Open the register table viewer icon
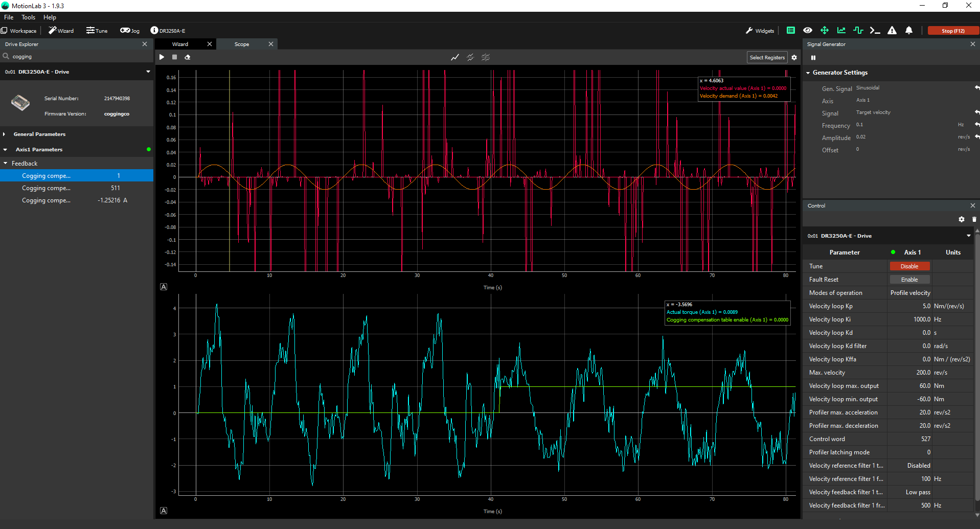Viewport: 980px width, 529px height. (790, 30)
